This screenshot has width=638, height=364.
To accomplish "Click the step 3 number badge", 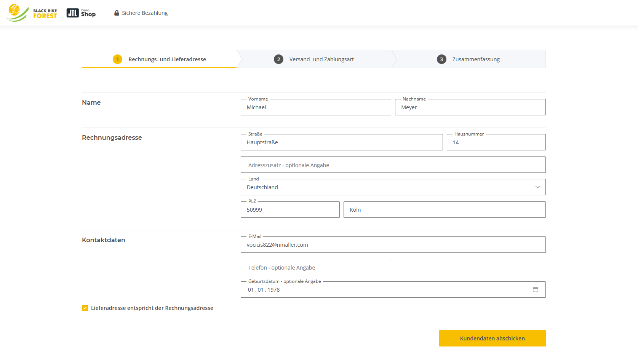I will pyautogui.click(x=441, y=59).
